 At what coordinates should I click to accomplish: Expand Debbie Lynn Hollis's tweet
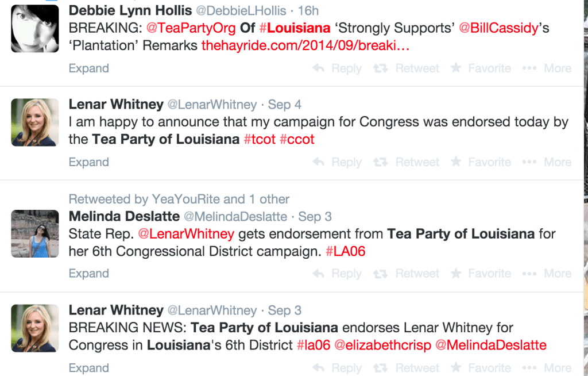tap(88, 68)
